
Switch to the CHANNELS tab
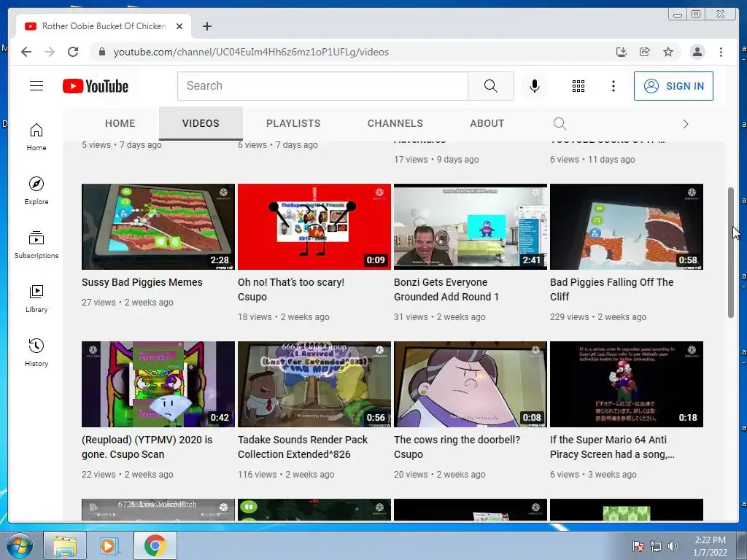[395, 123]
